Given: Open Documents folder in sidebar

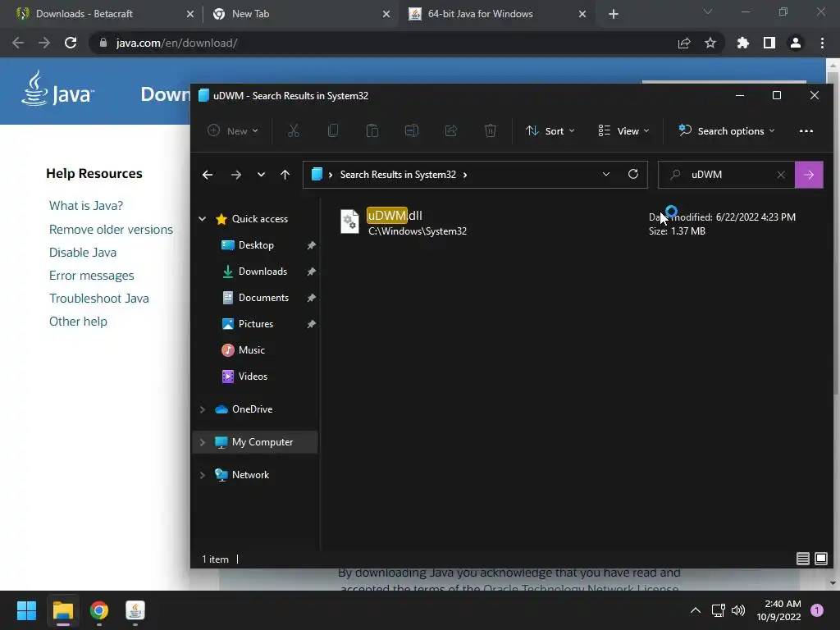Looking at the screenshot, I should [x=263, y=297].
